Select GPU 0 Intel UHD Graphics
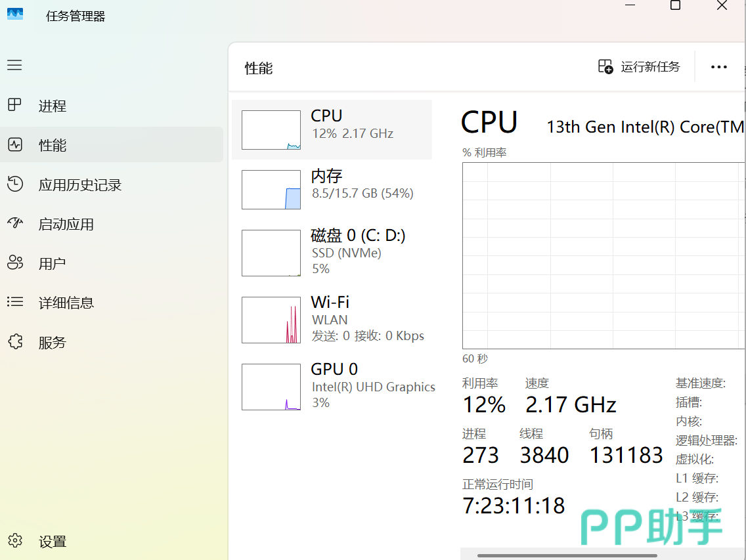Image resolution: width=746 pixels, height=560 pixels. pyautogui.click(x=332, y=386)
